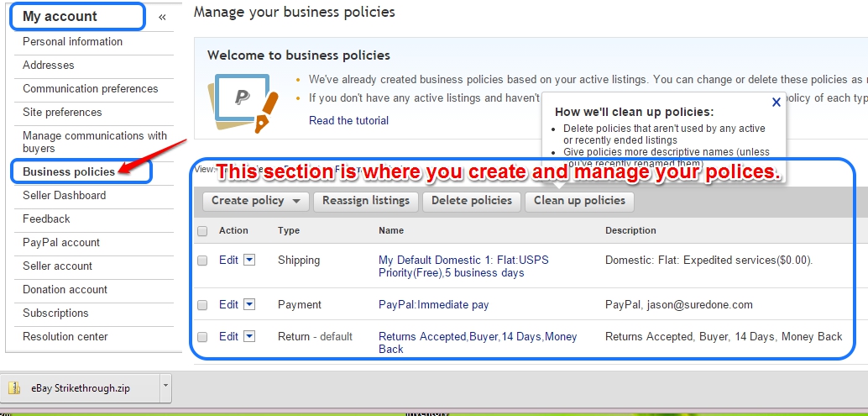868x416 pixels.
Task: Check the Payment policy row checkbox
Action: click(x=202, y=305)
